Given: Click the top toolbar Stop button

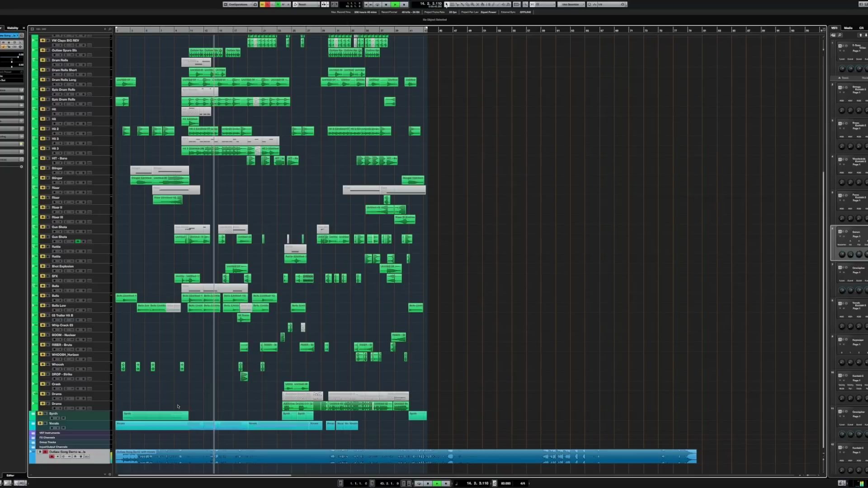Looking at the screenshot, I should 386,5.
